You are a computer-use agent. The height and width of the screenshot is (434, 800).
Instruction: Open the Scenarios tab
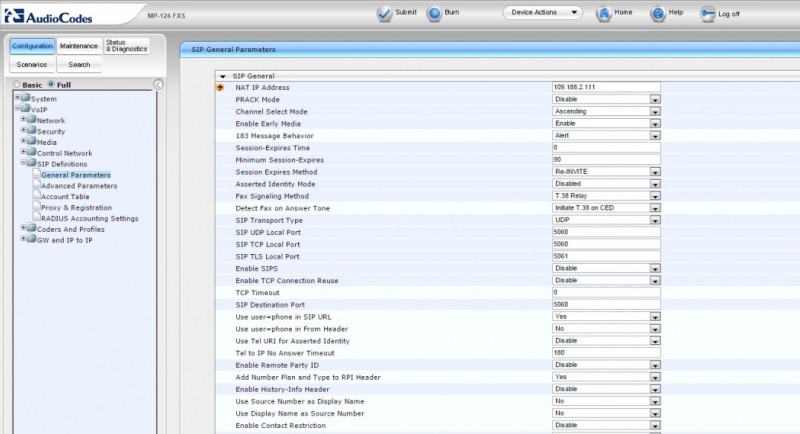32,65
